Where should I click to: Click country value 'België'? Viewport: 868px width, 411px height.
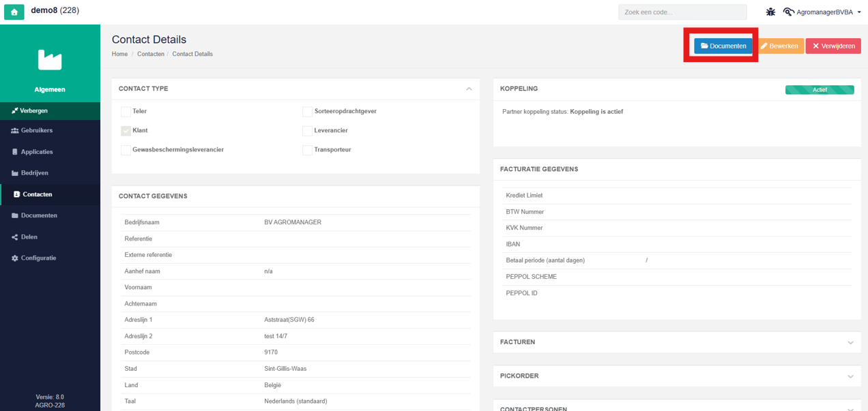pyautogui.click(x=273, y=385)
